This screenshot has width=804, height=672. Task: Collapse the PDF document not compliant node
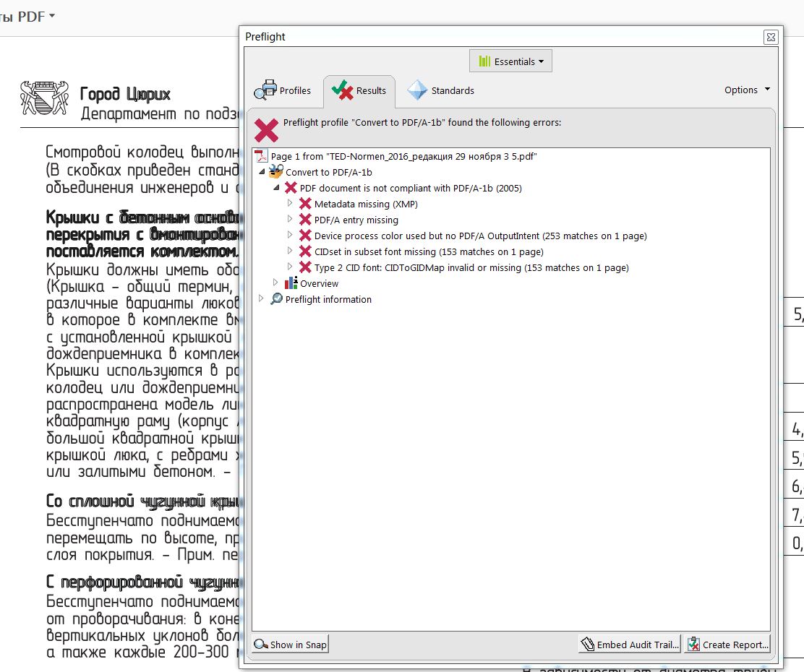click(x=276, y=188)
